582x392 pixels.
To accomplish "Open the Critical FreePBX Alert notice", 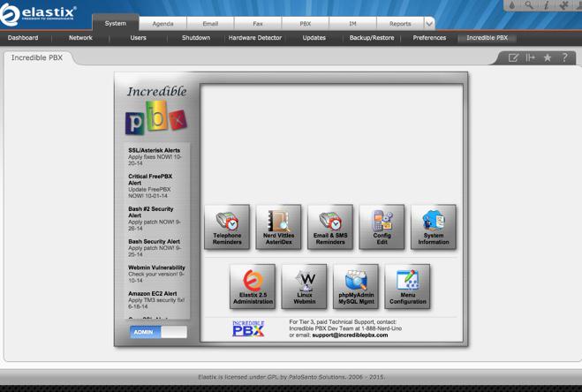I will coord(150,185).
